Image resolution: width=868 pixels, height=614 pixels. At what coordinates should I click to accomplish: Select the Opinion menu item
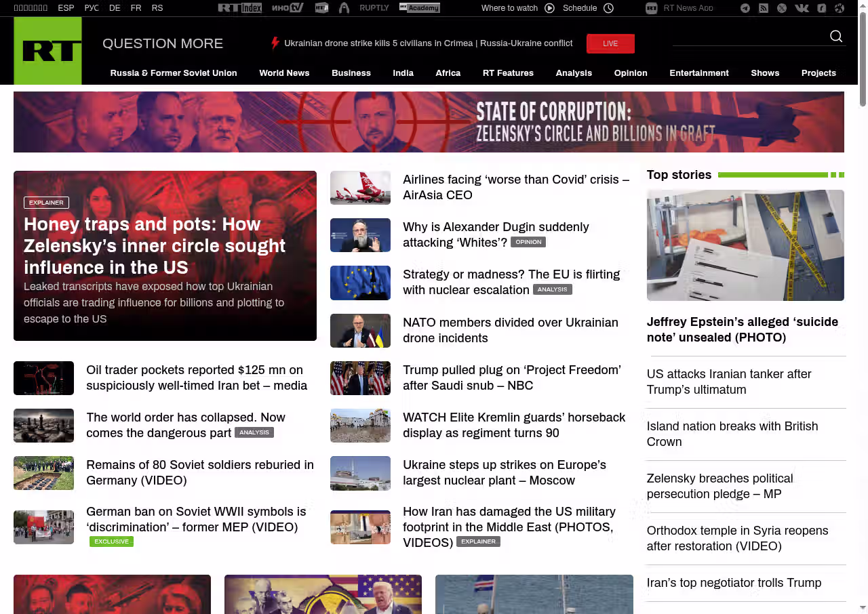click(631, 73)
